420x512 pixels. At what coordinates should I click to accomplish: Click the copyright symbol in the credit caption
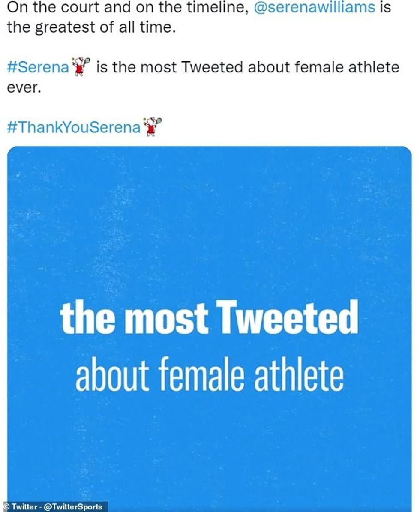(x=6, y=507)
